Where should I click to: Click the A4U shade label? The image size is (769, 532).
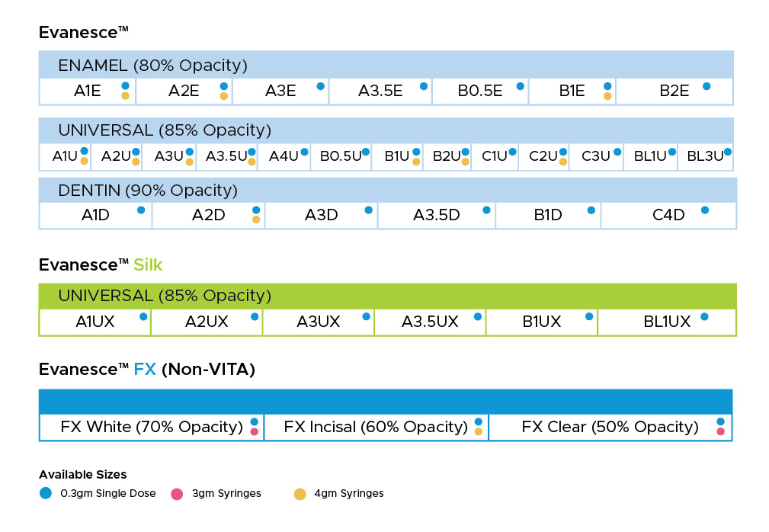click(x=284, y=156)
